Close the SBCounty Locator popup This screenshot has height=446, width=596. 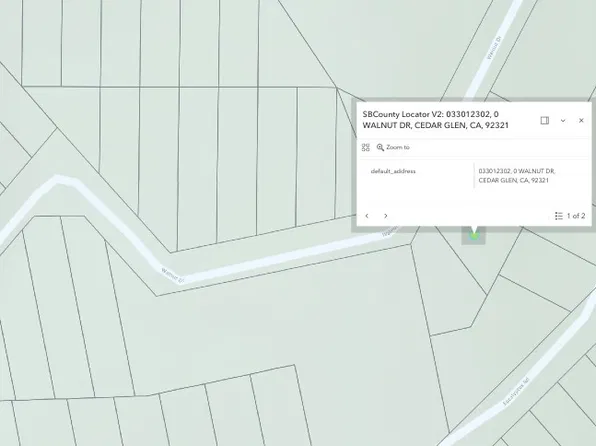coord(581,121)
